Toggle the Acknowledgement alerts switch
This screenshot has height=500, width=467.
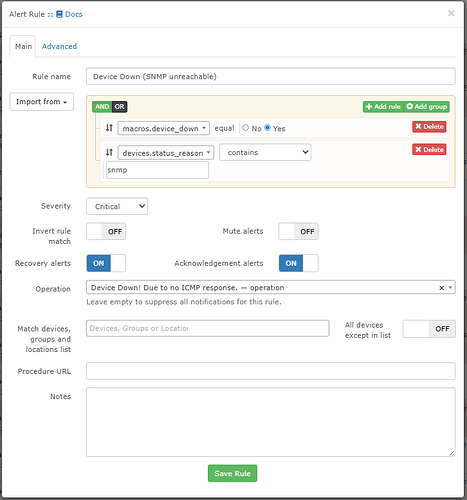click(x=298, y=263)
